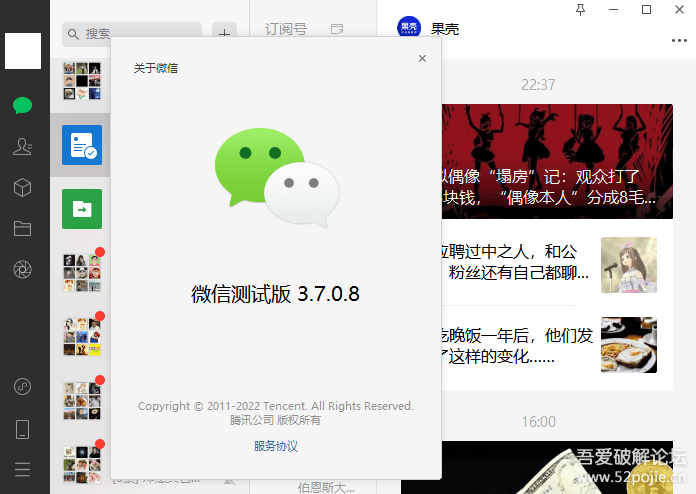Select the green File Transfer chat entry
The height and width of the screenshot is (494, 696).
(82, 209)
